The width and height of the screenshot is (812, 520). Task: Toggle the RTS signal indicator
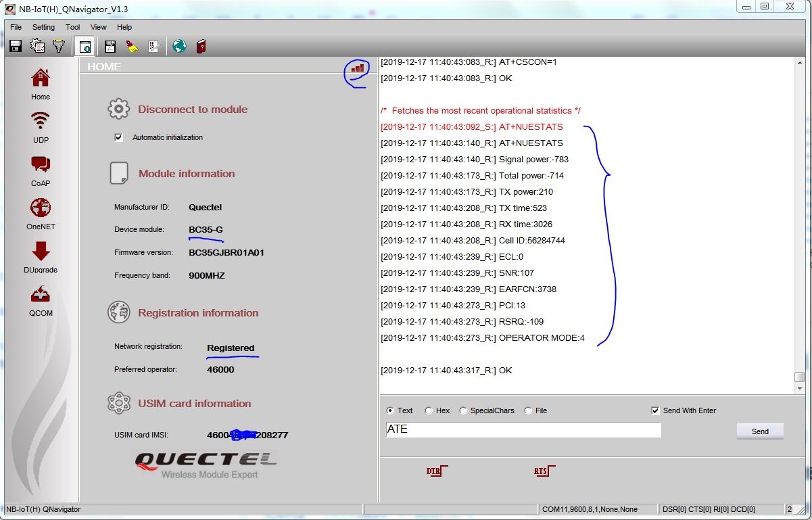coord(544,471)
